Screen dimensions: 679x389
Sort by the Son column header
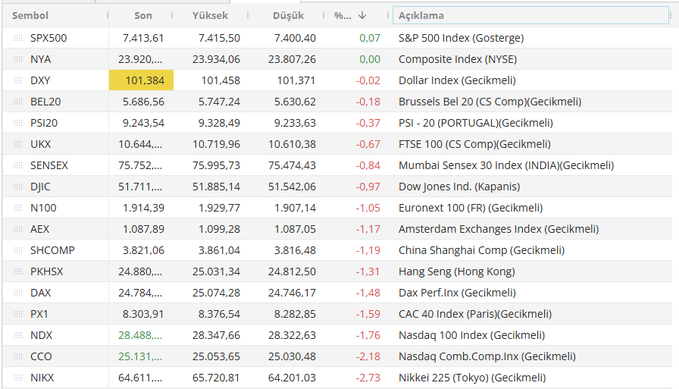click(143, 16)
